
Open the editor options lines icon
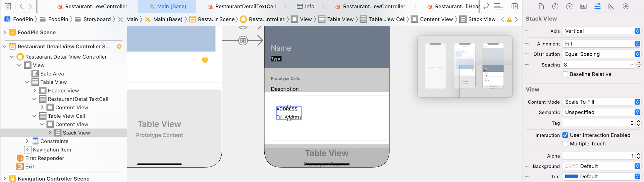498,6
